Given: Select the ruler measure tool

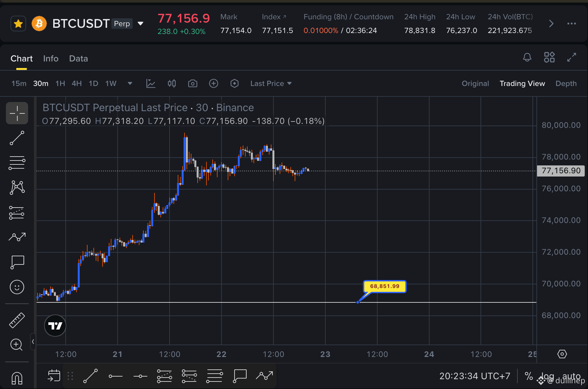Looking at the screenshot, I should pyautogui.click(x=17, y=320).
